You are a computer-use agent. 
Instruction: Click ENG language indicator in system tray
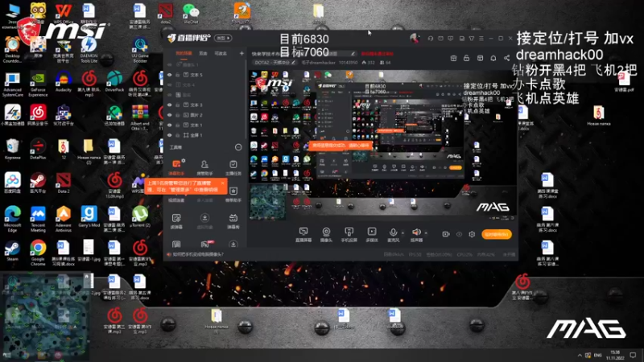[597, 355]
